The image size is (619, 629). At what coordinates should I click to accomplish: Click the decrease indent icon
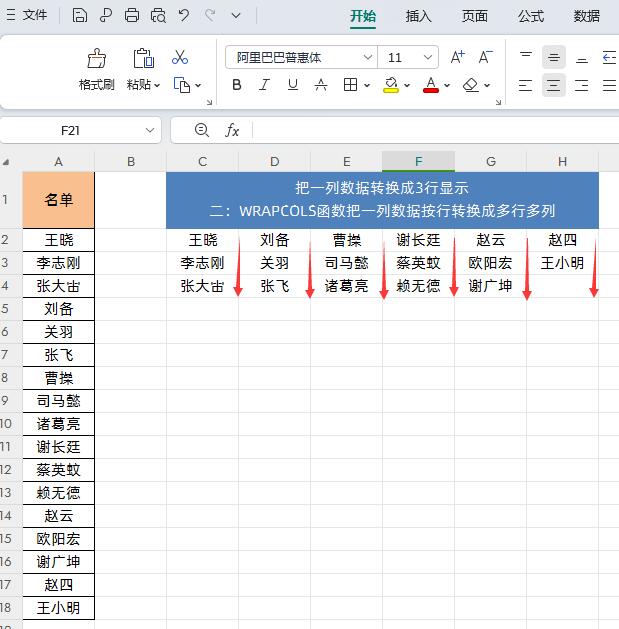coord(610,57)
